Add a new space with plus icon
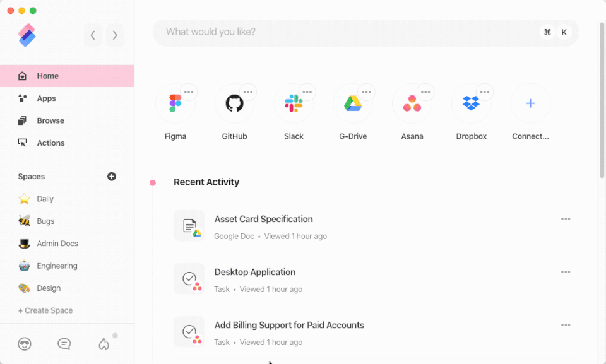Image resolution: width=606 pixels, height=364 pixels. point(112,176)
